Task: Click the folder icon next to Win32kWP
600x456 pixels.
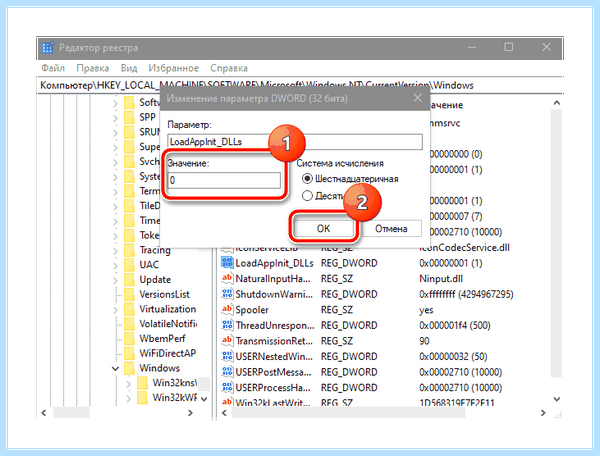Action: click(x=142, y=397)
